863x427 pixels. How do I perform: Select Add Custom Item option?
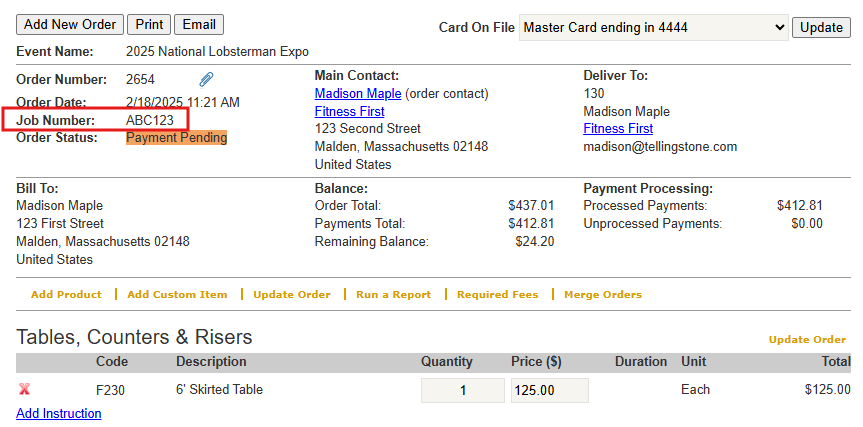click(177, 295)
